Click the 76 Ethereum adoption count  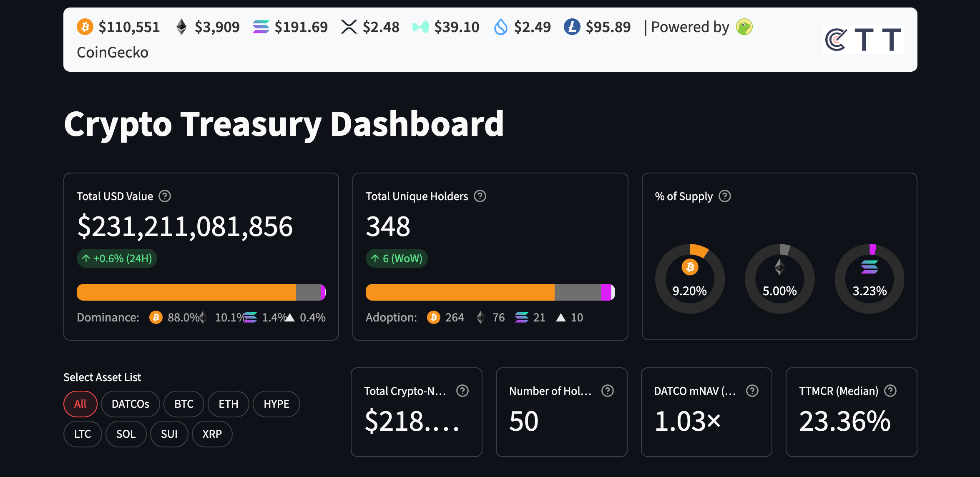[x=499, y=318]
